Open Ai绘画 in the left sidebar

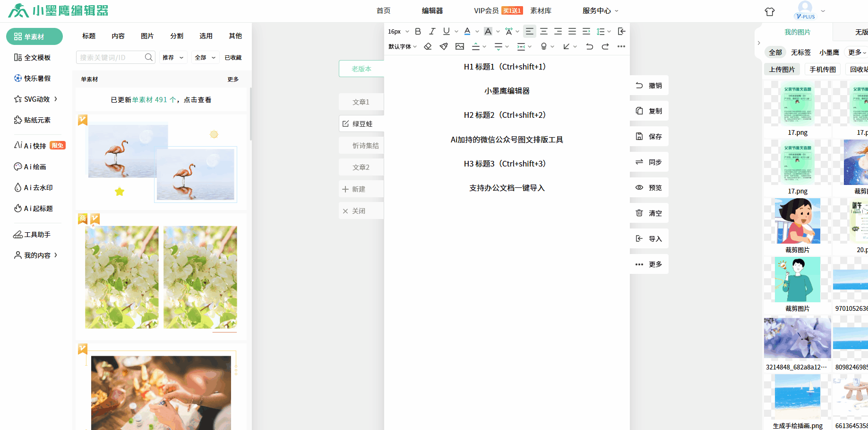tap(30, 167)
